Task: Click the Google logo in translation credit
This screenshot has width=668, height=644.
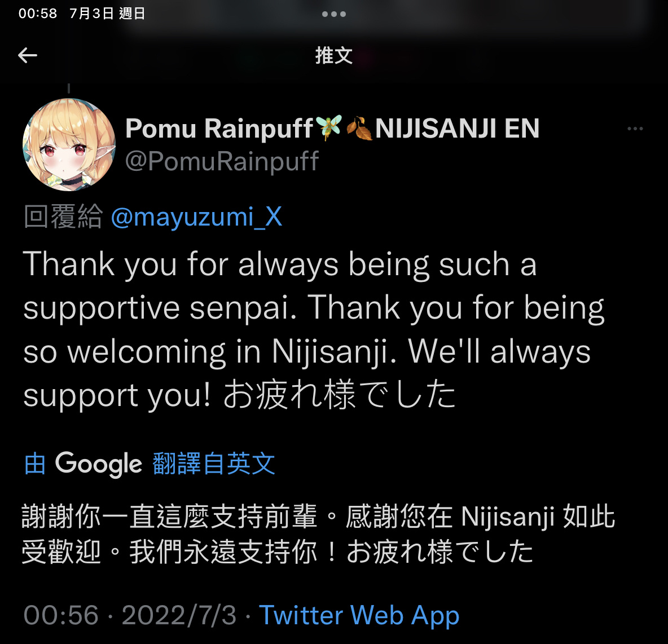Action: [98, 464]
